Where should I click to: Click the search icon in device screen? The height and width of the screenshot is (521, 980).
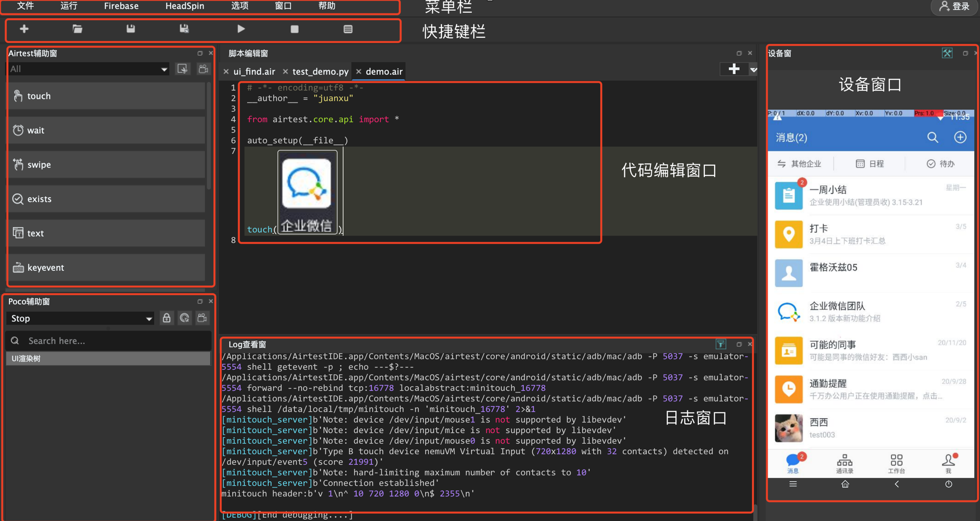[x=932, y=138]
